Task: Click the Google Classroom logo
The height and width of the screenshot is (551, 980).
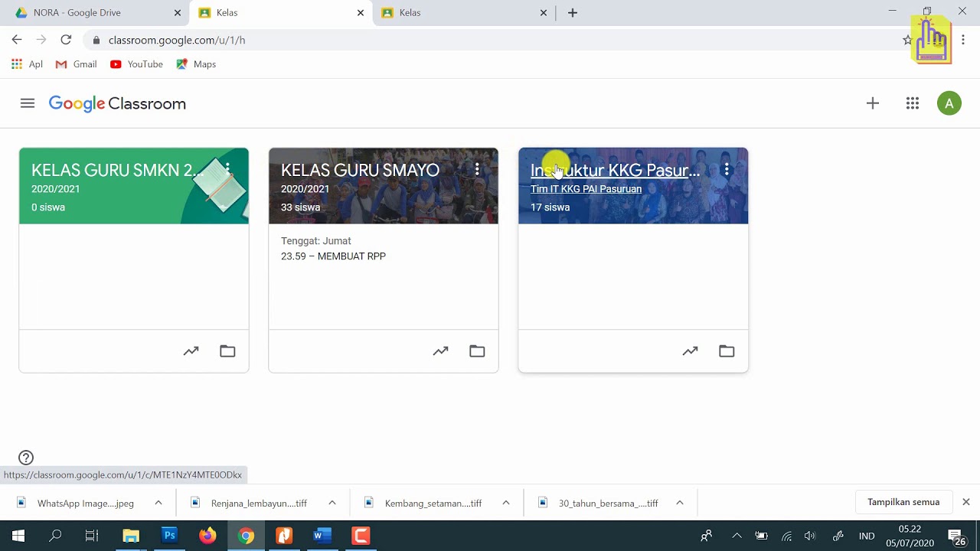Action: (x=117, y=103)
